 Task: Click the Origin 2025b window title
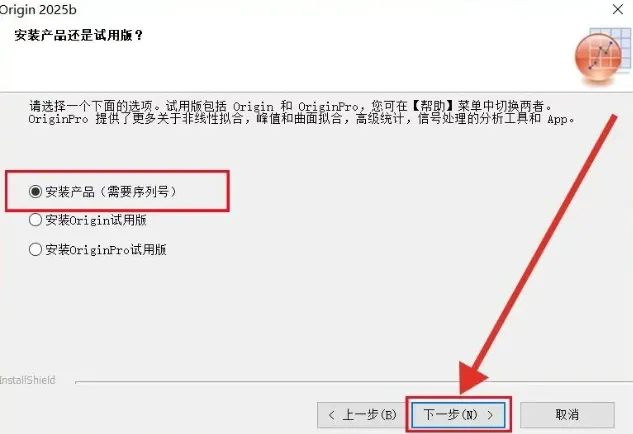click(38, 10)
